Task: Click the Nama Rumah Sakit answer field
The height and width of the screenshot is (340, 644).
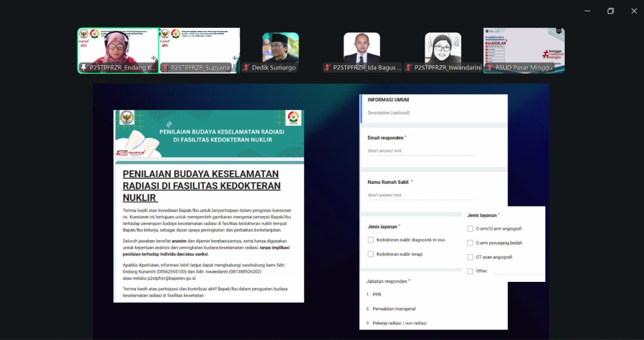Action: pos(421,195)
